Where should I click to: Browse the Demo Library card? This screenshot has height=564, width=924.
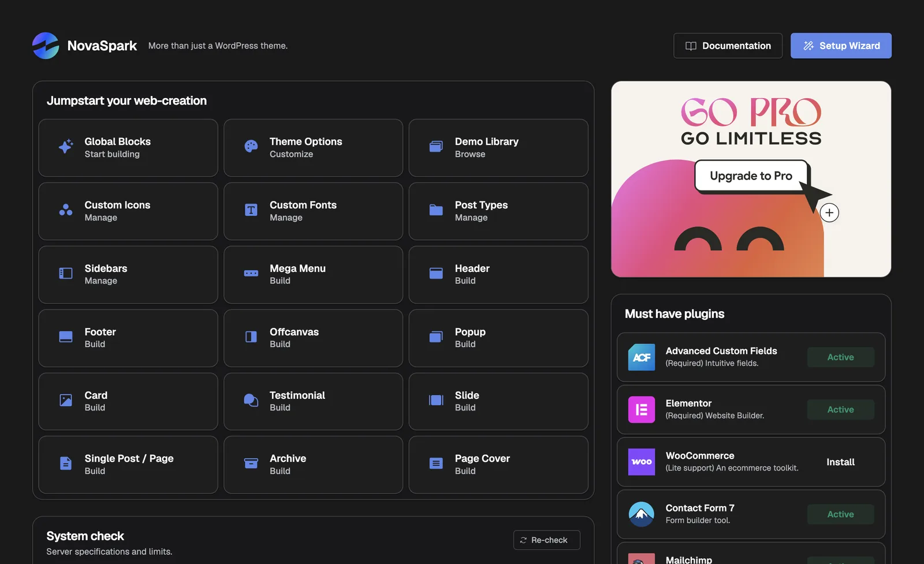pyautogui.click(x=498, y=148)
